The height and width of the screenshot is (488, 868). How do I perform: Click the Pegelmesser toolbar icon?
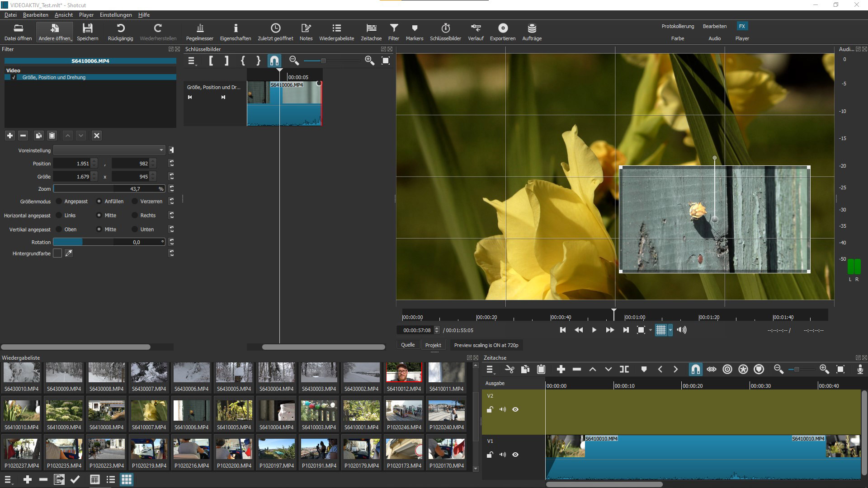199,32
